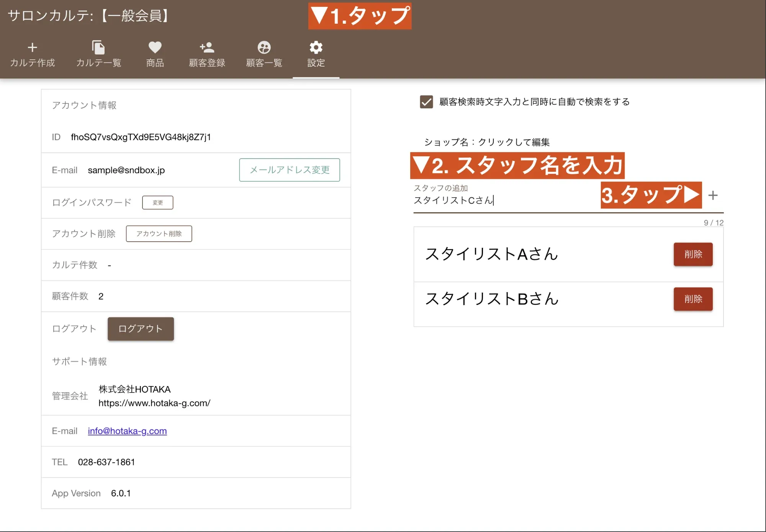The image size is (766, 532).
Task: Open カルテ一覧 with the pages icon
Action: (x=99, y=54)
